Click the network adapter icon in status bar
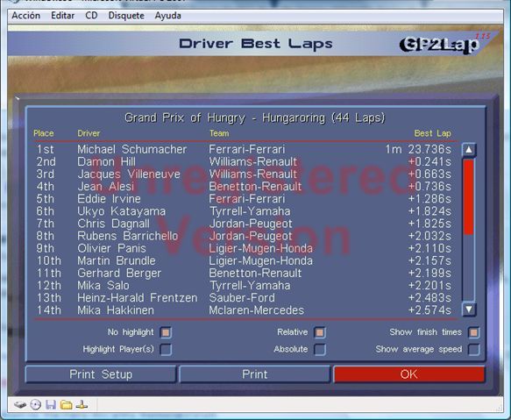Viewport: 511px width, 420px height. (x=82, y=405)
